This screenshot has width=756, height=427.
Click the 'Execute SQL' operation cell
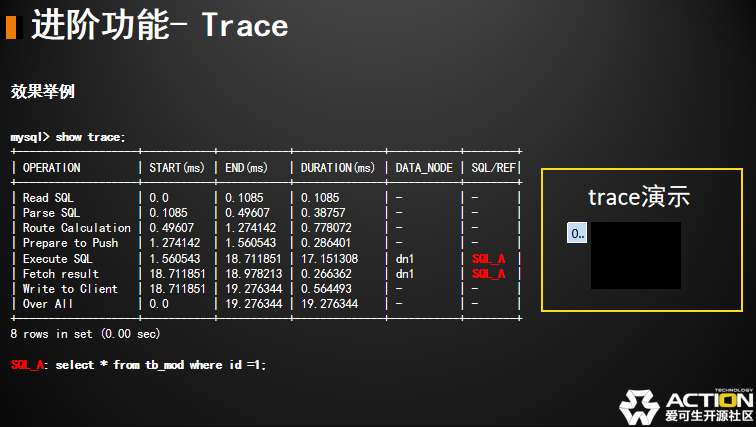[x=57, y=259]
